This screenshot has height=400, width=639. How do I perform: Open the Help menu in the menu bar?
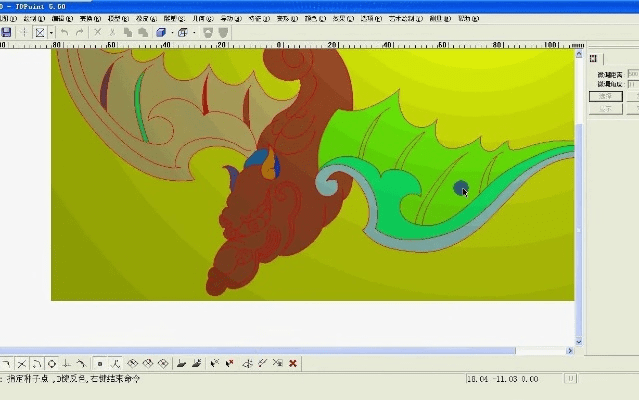[467, 18]
